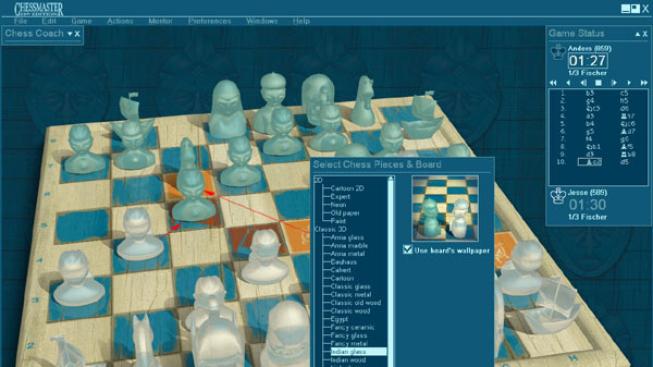Click the red-highlighted black pawn on the board
This screenshot has width=653, height=367.
[194, 194]
